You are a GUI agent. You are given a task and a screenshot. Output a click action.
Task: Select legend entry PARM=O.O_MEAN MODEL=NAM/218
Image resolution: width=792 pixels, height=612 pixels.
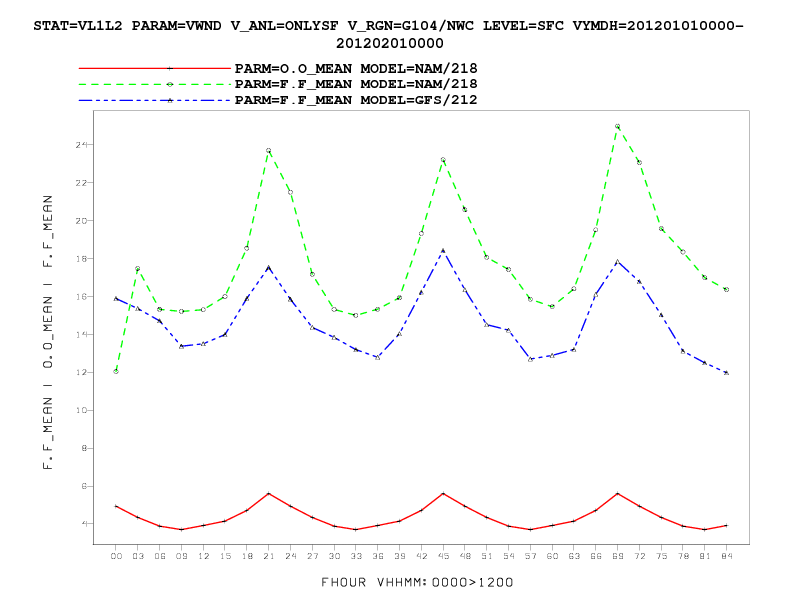point(356,68)
